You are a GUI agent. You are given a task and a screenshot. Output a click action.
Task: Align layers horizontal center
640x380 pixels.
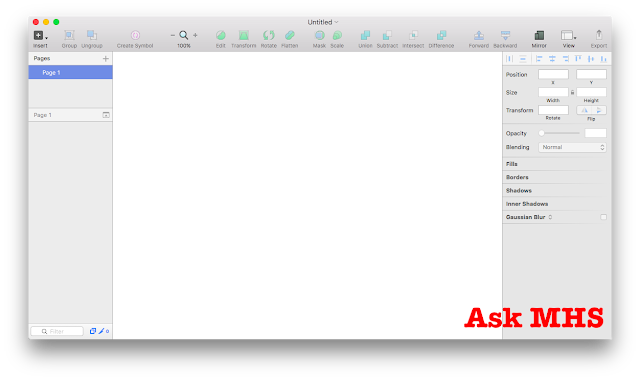tap(552, 59)
